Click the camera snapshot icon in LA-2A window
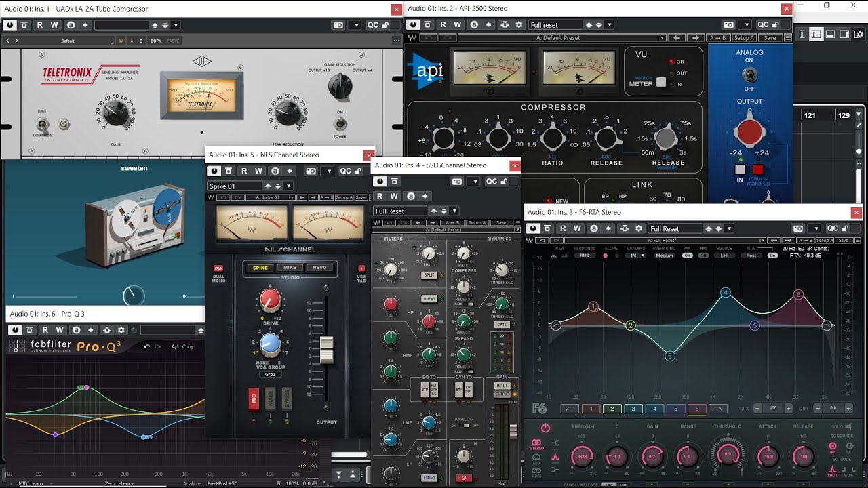The image size is (868, 488). pyautogui.click(x=338, y=25)
